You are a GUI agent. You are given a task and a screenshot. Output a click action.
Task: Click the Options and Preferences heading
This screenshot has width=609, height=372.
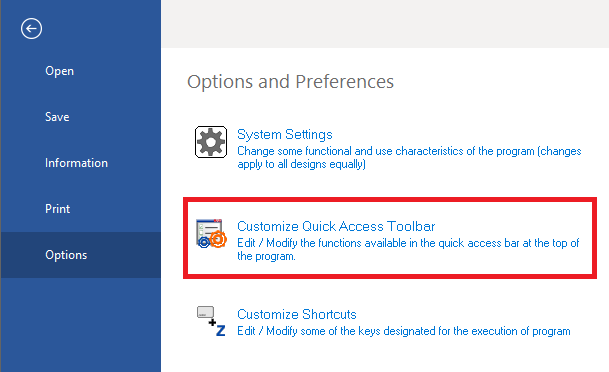pos(291,82)
